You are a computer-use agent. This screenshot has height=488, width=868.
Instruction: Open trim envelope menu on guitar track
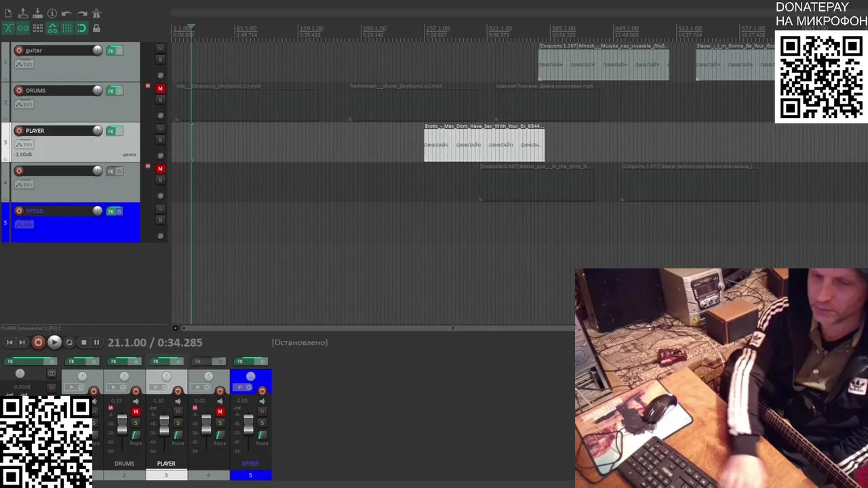(24, 64)
